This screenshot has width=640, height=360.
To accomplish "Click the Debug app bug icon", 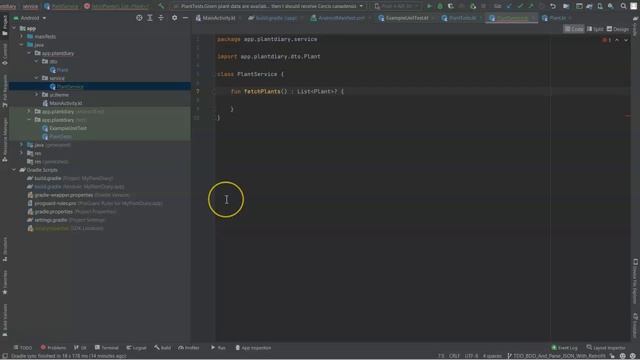I will coord(440,6).
